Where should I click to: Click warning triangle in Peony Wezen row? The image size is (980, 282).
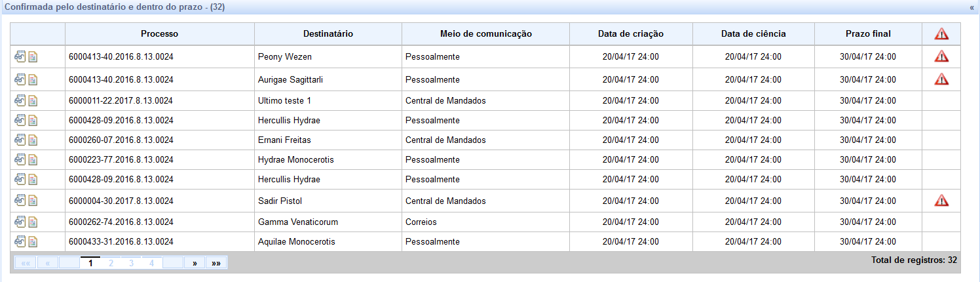coord(941,56)
